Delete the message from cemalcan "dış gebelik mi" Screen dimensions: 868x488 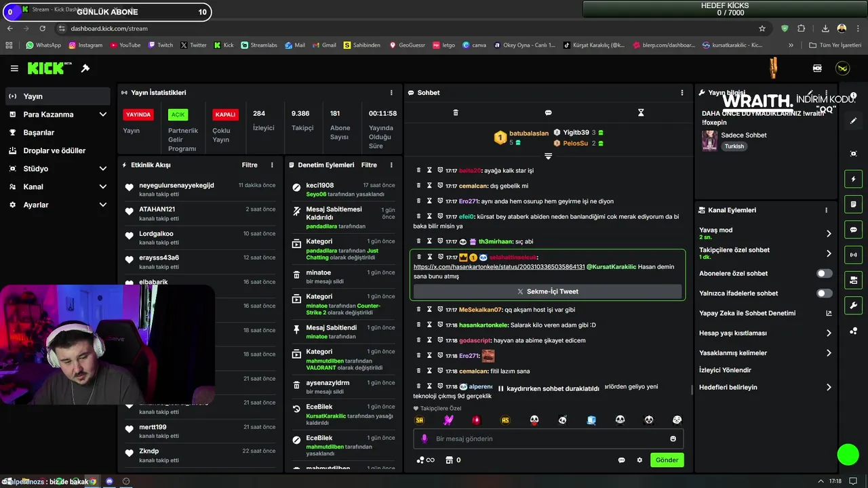tap(418, 186)
